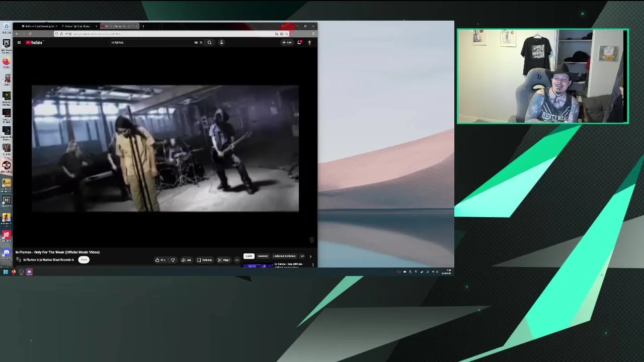Select the 'Lähettäjältä In Flames' chip

pyautogui.click(x=284, y=256)
